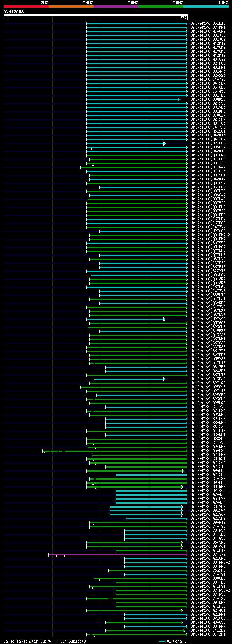Select the UniRef100_A5BD99 label
The image size is (232, 644).
tap(208, 498)
